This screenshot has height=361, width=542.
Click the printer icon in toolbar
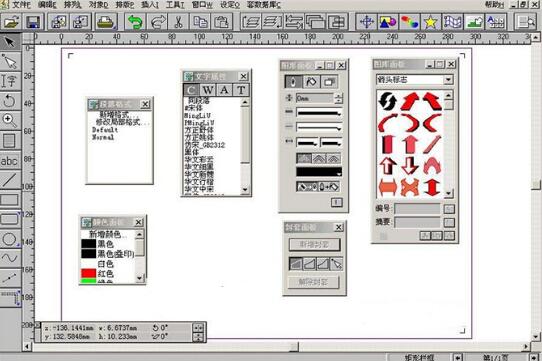pos(105,22)
